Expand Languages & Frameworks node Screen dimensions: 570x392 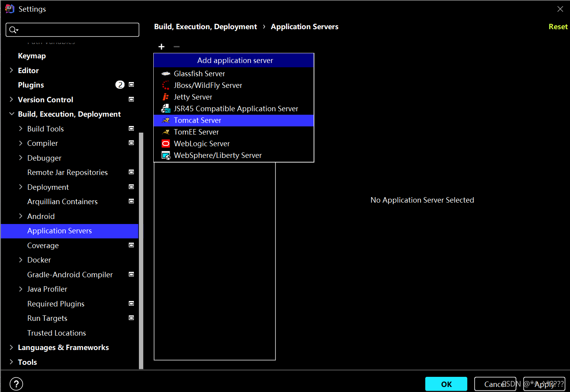pyautogui.click(x=11, y=347)
